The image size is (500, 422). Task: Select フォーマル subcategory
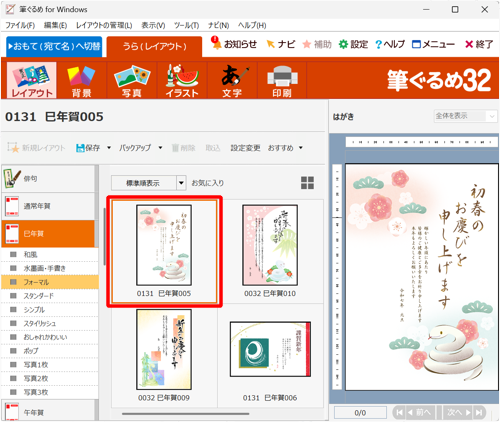[50, 282]
